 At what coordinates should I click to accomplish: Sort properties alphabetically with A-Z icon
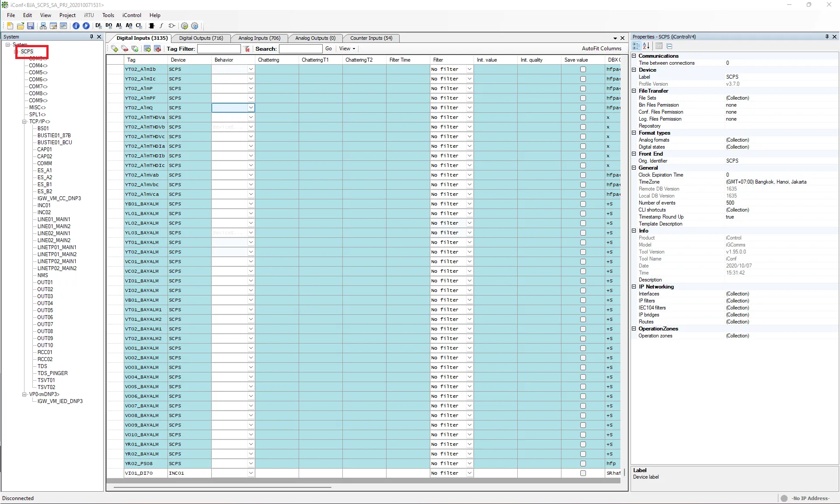click(x=646, y=46)
